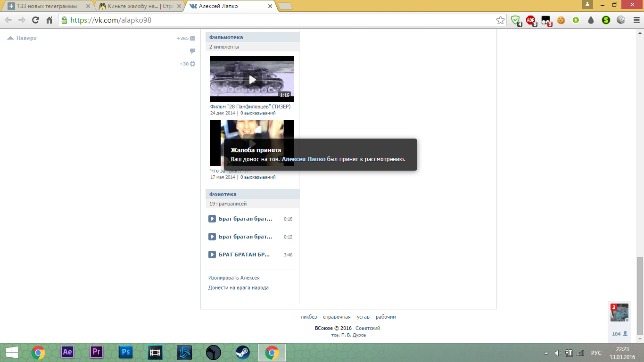Click Изолировать Алексея link
Image resolution: width=644 pixels, height=362 pixels.
coord(234,278)
